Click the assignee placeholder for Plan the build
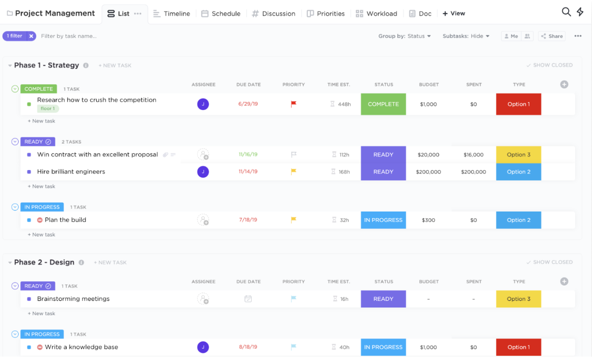Image resolution: width=592 pixels, height=364 pixels. tap(203, 220)
